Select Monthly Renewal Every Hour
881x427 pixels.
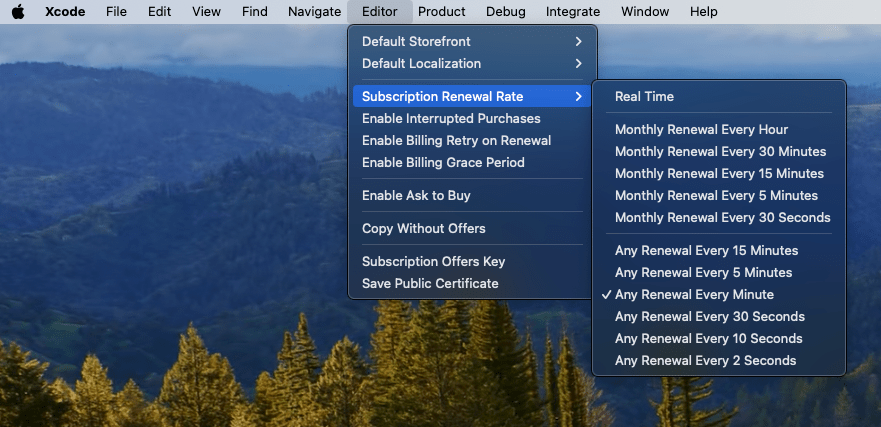point(701,130)
